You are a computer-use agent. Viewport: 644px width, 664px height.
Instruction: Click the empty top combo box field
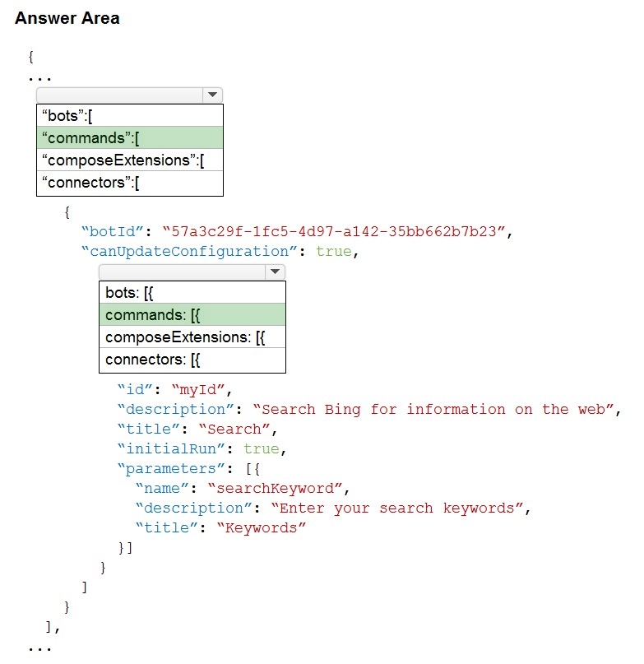point(120,95)
